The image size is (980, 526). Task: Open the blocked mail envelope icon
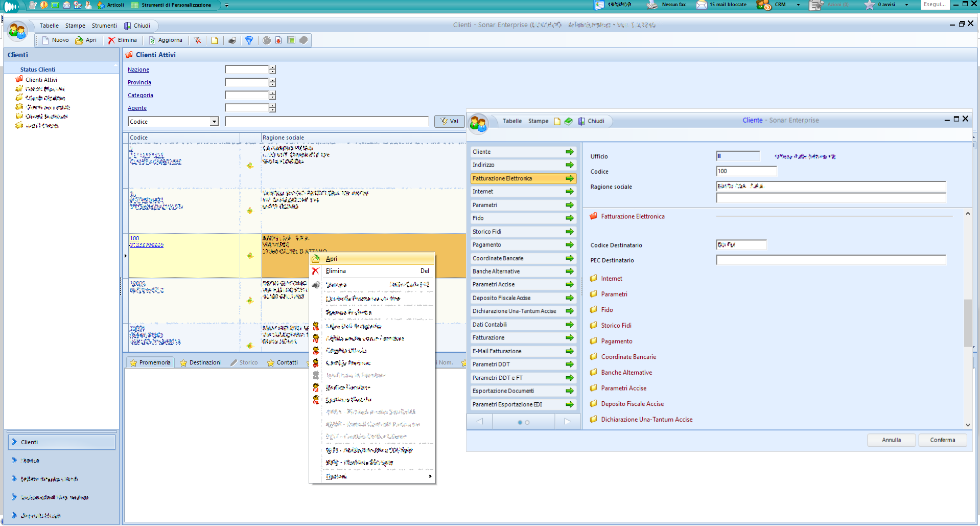tap(702, 5)
